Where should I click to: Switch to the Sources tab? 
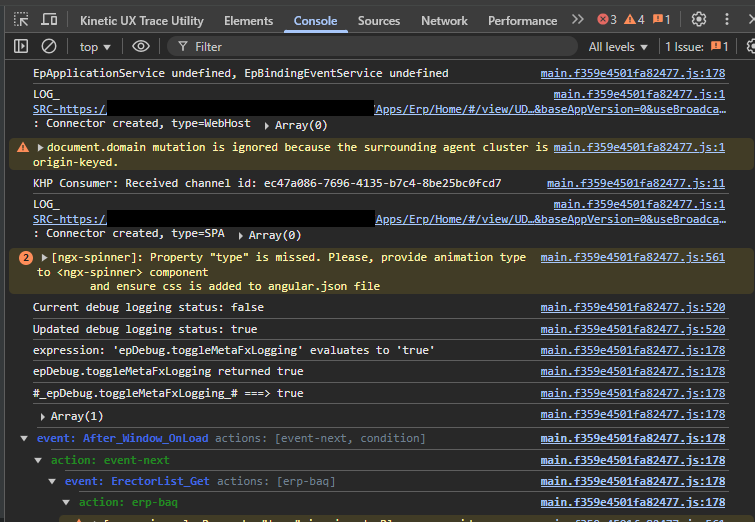coord(379,20)
